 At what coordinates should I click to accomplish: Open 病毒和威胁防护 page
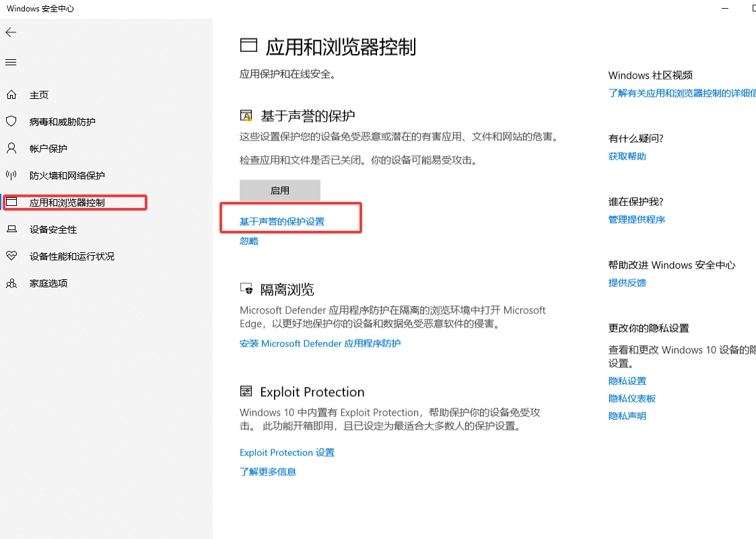coord(62,122)
